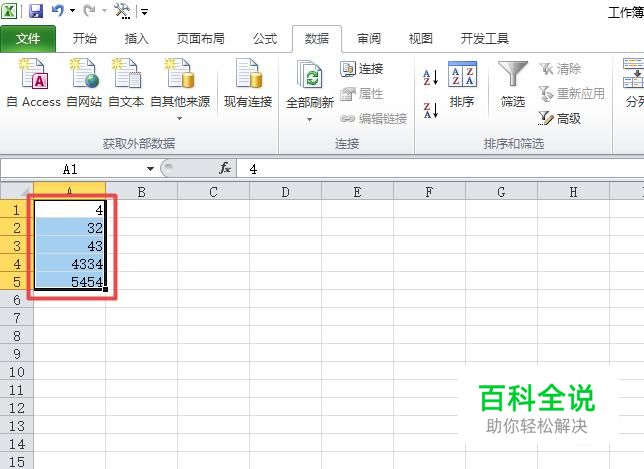This screenshot has height=469, width=644.
Task: Select column B header
Action: pos(142,191)
